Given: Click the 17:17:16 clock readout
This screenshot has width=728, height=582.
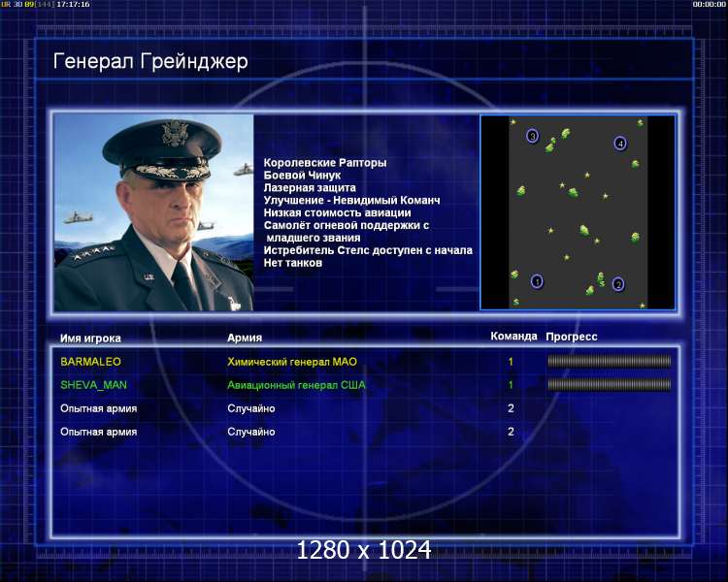Looking at the screenshot, I should tap(74, 4).
